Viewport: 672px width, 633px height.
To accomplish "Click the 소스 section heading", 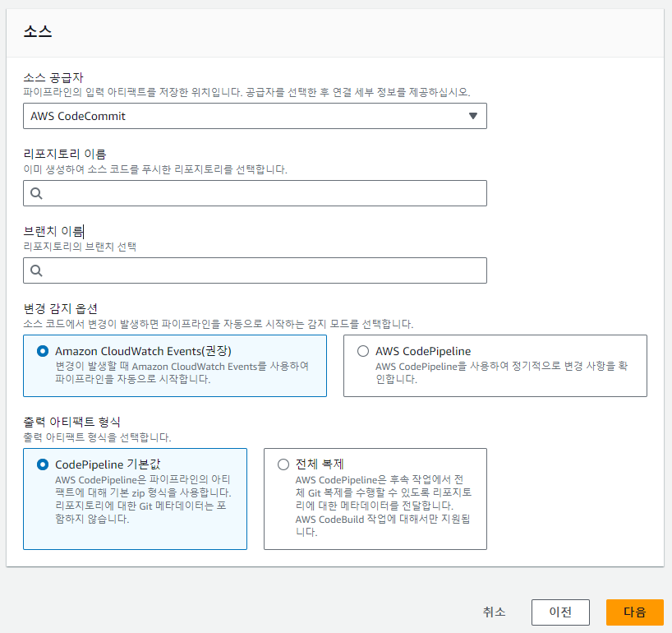I will (38, 32).
